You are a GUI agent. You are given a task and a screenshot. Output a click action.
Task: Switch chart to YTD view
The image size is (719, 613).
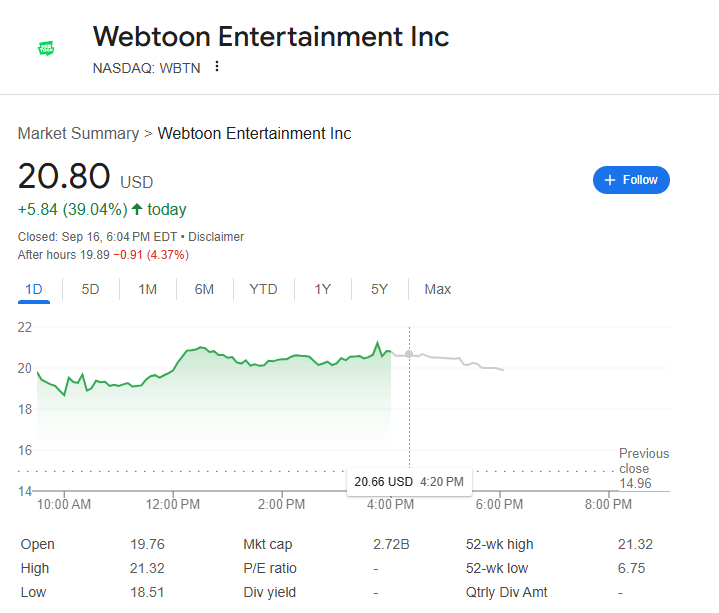[263, 289]
